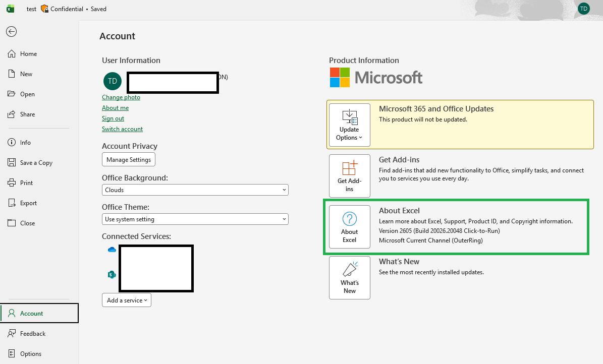
Task: Click the Excel app icon in title bar
Action: click(11, 9)
